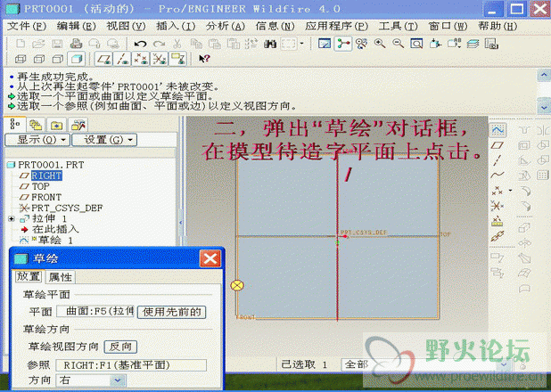
Task: Click the Print icon in top toolbar
Action: [76, 44]
